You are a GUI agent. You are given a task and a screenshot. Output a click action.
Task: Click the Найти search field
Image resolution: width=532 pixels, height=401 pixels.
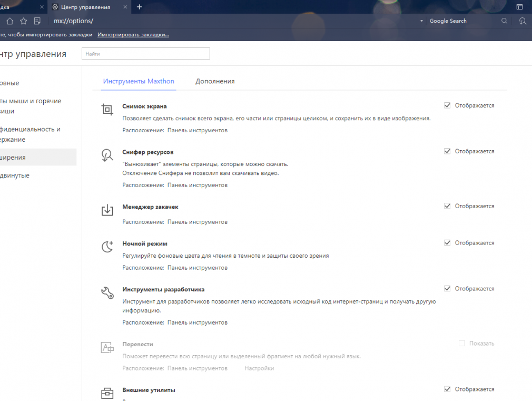(x=145, y=54)
